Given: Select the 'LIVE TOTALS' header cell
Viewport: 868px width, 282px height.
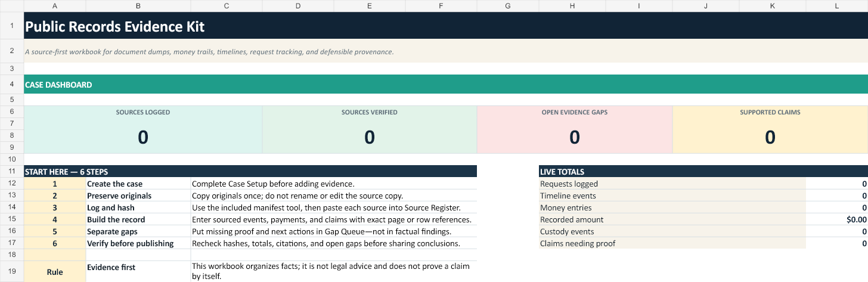Looking at the screenshot, I should click(x=703, y=171).
